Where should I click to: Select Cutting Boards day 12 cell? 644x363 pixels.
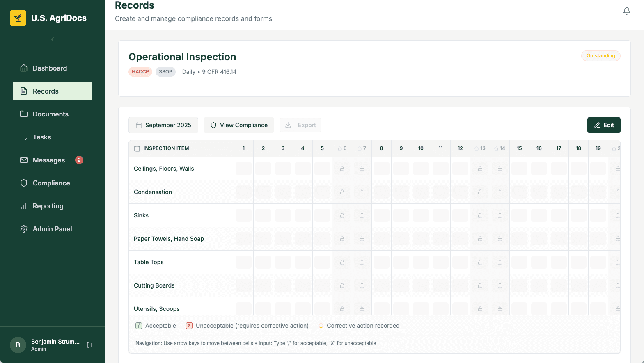(460, 285)
